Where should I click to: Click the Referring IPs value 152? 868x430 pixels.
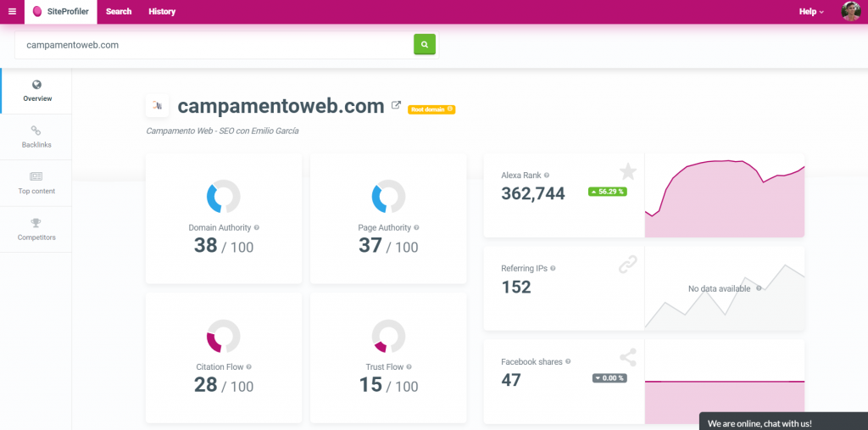pos(516,287)
